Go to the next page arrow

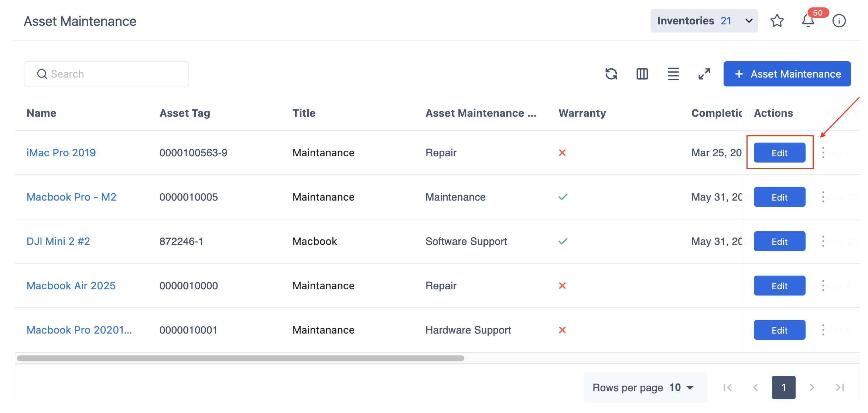pyautogui.click(x=812, y=388)
